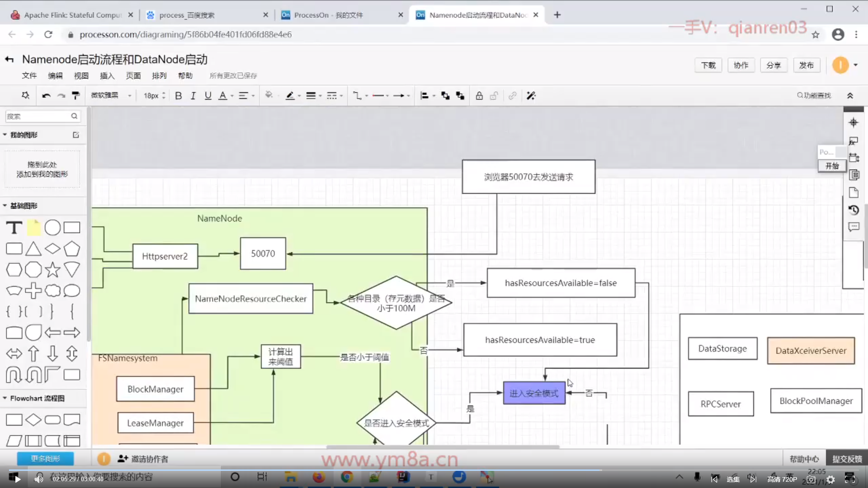Open the 插入 menu
Screen dimensions: 868x488
coord(107,75)
